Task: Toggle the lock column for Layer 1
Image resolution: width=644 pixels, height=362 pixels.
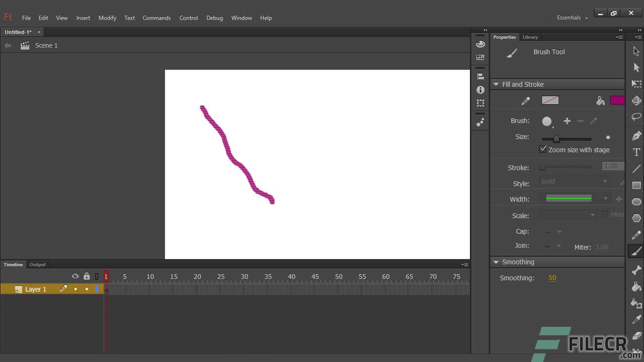Action: pos(87,289)
